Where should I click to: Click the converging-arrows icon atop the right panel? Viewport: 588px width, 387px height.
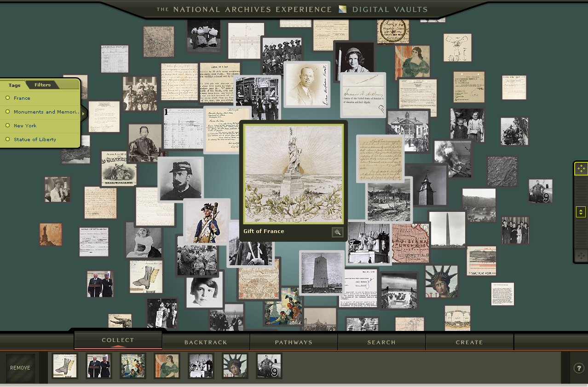coord(581,169)
